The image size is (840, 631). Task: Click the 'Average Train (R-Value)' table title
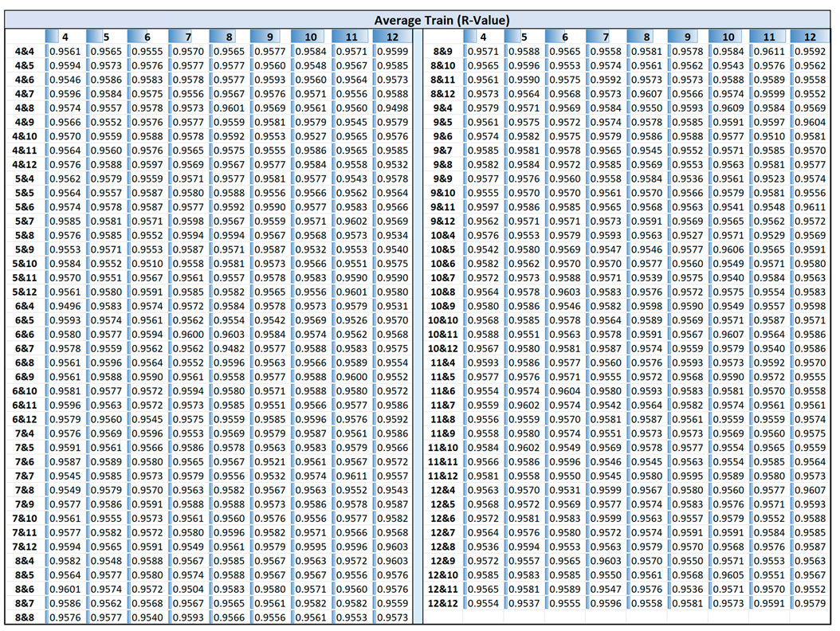(x=442, y=21)
